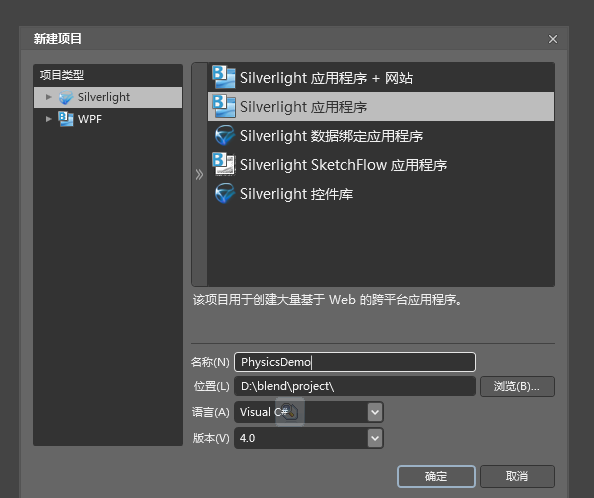This screenshot has height=498, width=594.
Task: Open the 语言(A) language dropdown arrow
Action: pyautogui.click(x=375, y=412)
